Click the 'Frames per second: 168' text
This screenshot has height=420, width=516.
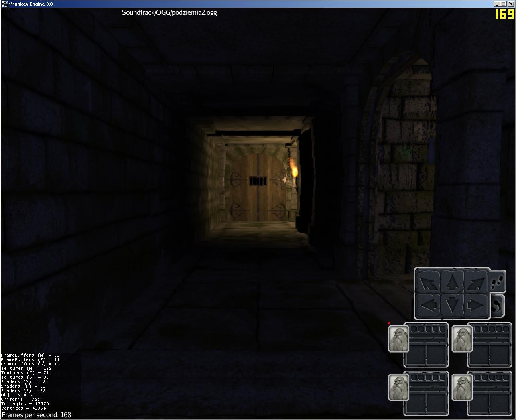click(37, 415)
